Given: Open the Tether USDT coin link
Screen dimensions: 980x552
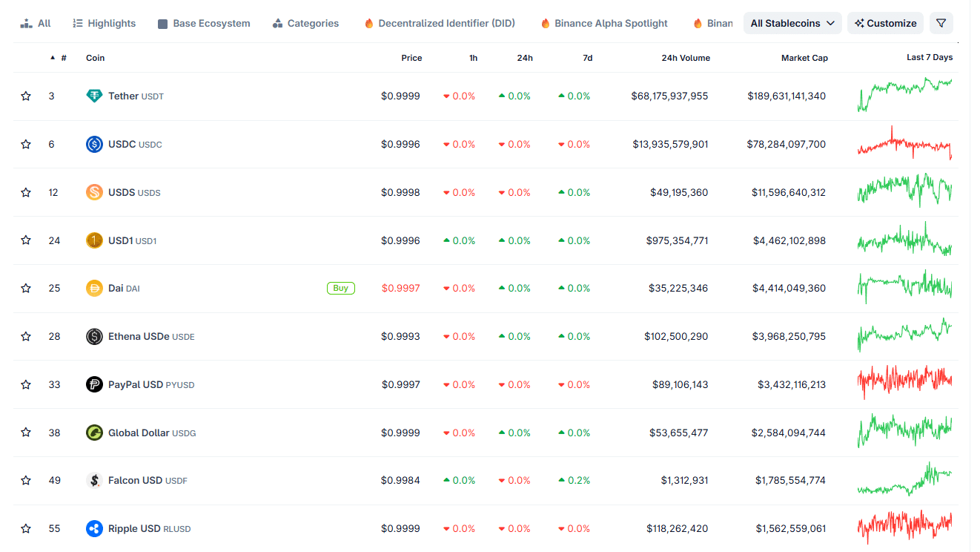Looking at the screenshot, I should click(136, 96).
